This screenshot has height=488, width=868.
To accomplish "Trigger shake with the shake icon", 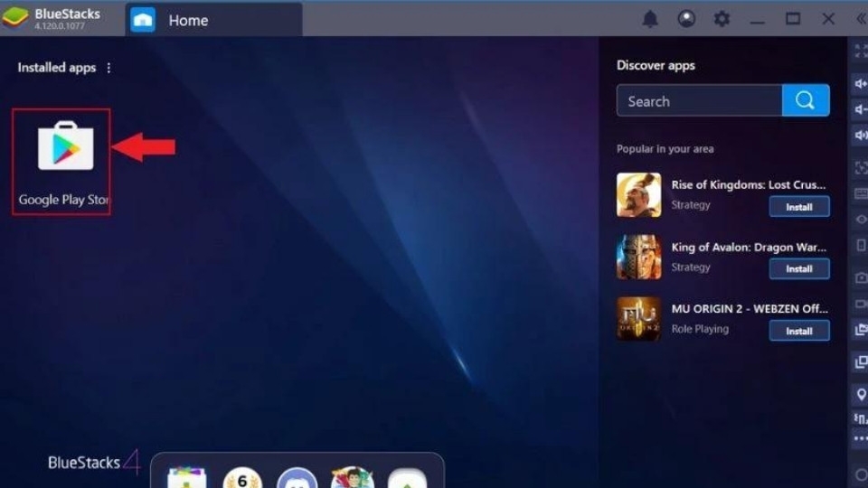I will pos(861,418).
